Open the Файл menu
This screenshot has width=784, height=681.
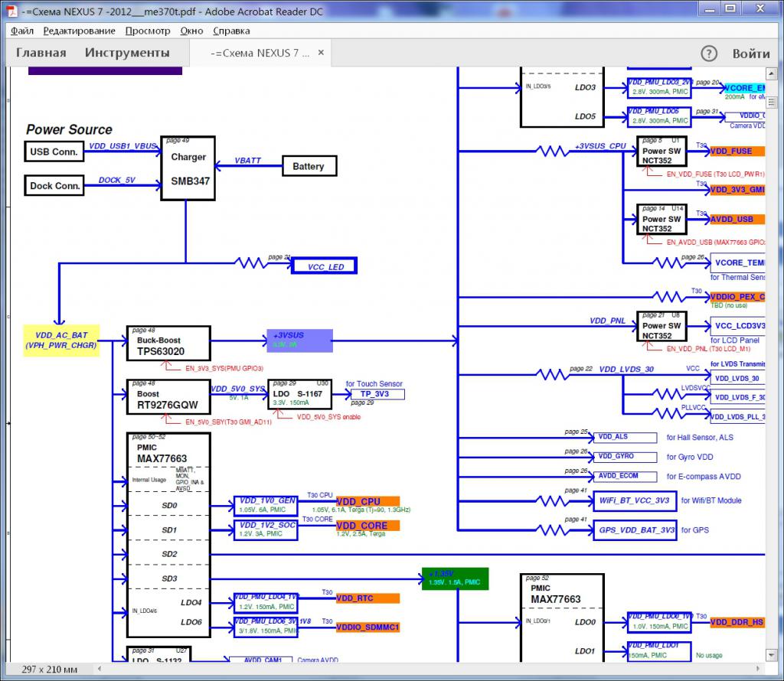(x=22, y=31)
